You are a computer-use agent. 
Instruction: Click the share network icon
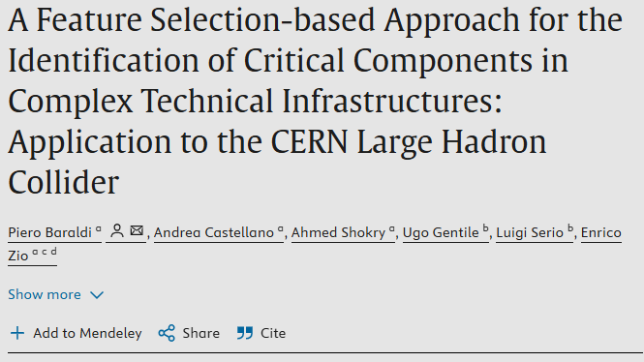coord(167,333)
